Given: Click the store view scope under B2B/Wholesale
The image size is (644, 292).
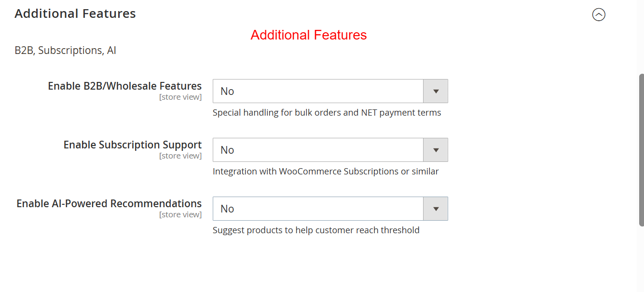Looking at the screenshot, I should click(x=180, y=97).
